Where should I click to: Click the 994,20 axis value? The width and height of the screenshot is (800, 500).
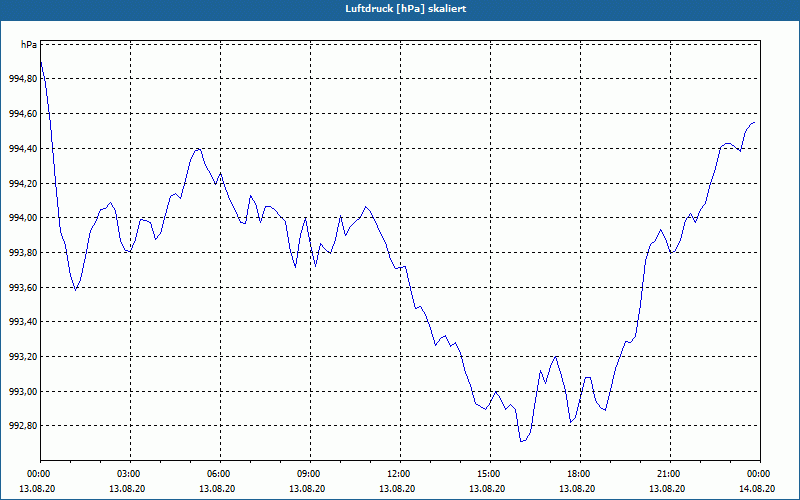(x=23, y=183)
